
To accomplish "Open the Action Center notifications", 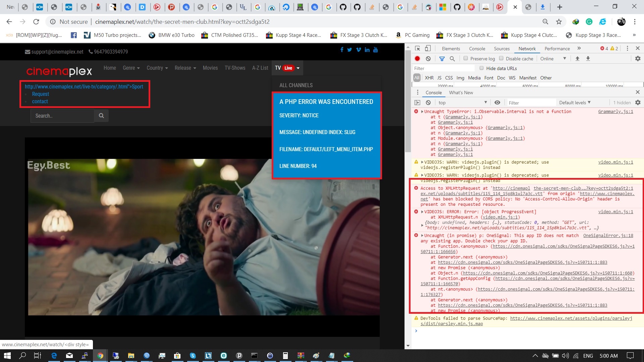I will [630, 356].
